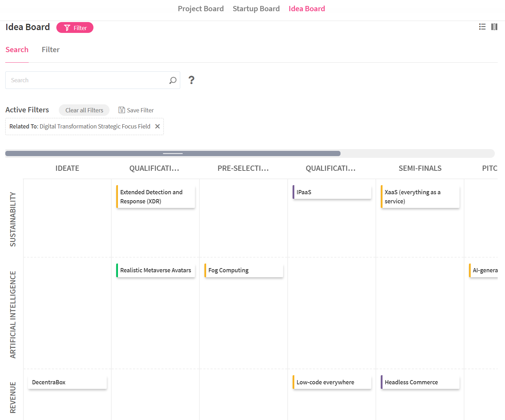Remove the Digital Transformation filter tag
The image size is (505, 420).
[157, 126]
